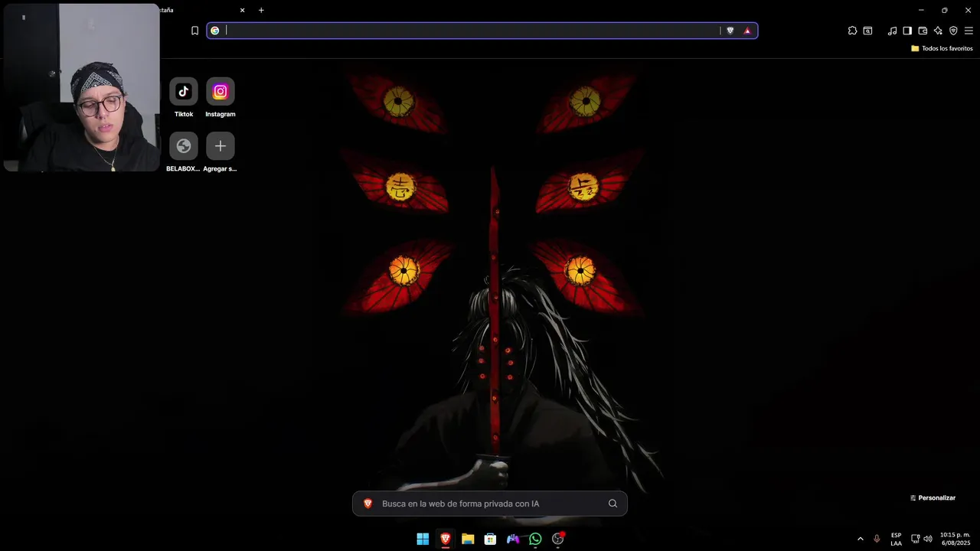Open File Explorer from taskbar
This screenshot has height=551, width=980.
click(468, 539)
